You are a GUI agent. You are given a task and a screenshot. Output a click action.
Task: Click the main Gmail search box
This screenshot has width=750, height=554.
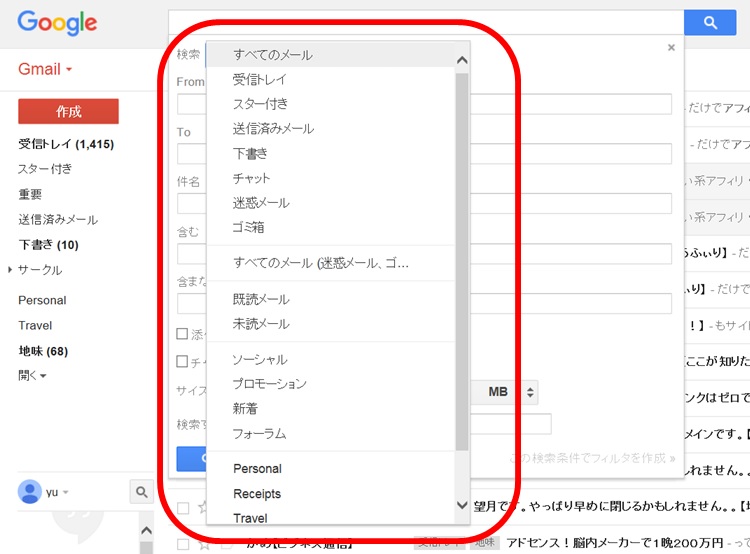coord(426,22)
